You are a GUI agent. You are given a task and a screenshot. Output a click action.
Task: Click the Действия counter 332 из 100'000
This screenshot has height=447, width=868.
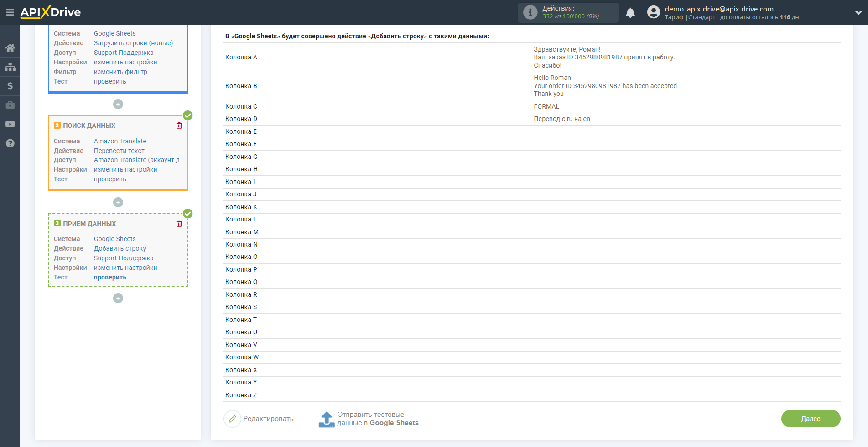tap(571, 16)
